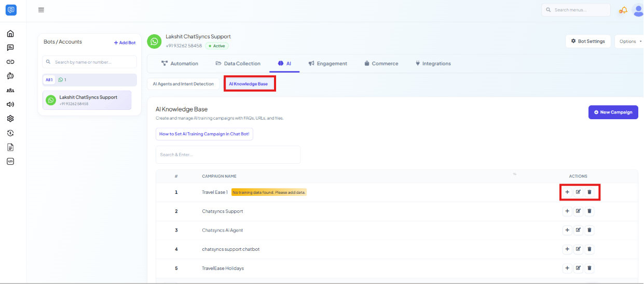Click the Chatsyncs Support campaign name
Screen dimensions: 644x284
click(x=223, y=211)
